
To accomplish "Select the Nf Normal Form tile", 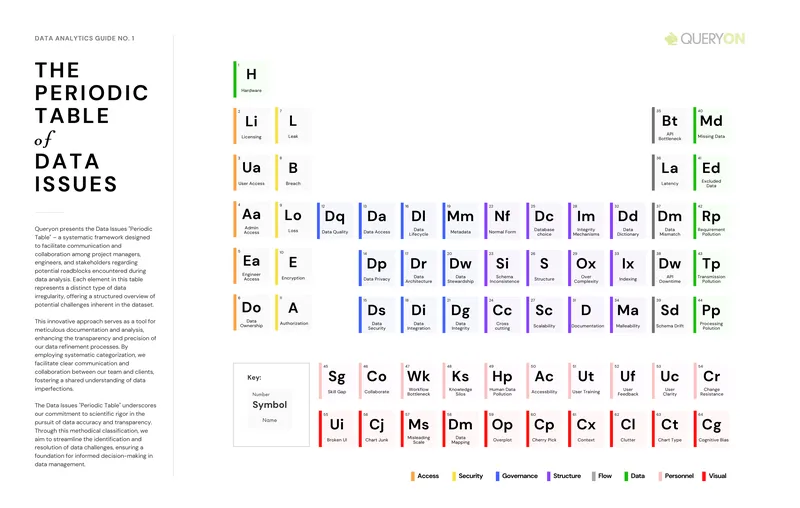I will pos(503,221).
